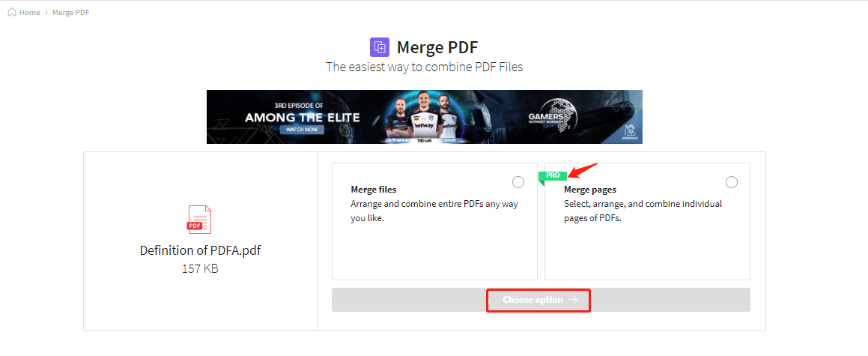This screenshot has width=868, height=356.
Task: Click the breadcrumb chevron separator
Action: point(46,12)
